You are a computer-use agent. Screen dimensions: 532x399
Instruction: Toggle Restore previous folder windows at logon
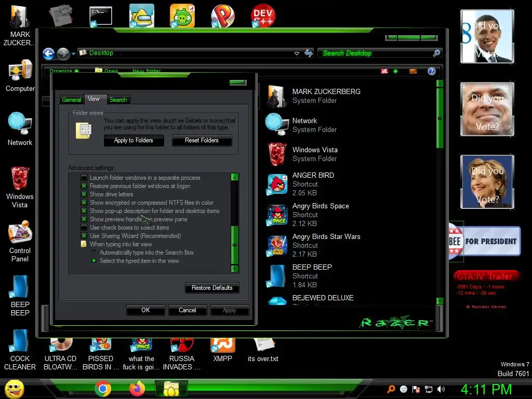84,186
